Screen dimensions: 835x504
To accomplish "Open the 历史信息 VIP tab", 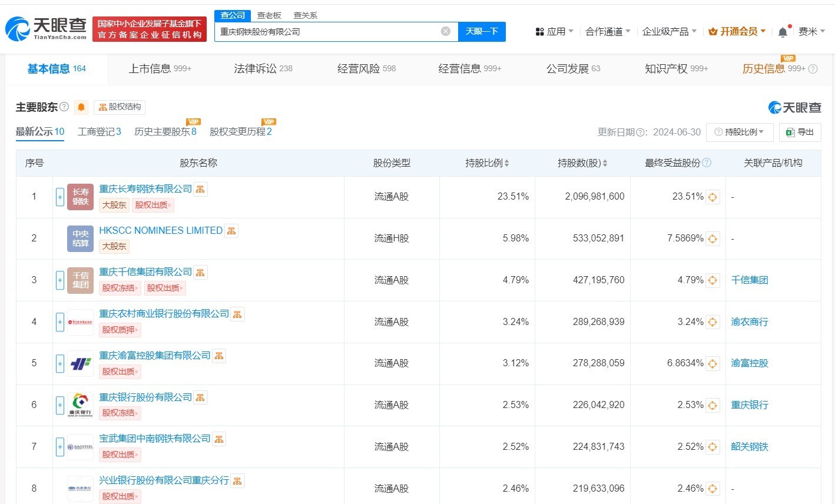I will (774, 69).
